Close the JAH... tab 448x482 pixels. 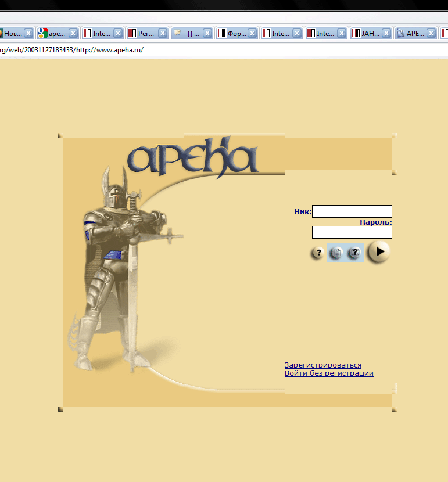[x=386, y=33]
